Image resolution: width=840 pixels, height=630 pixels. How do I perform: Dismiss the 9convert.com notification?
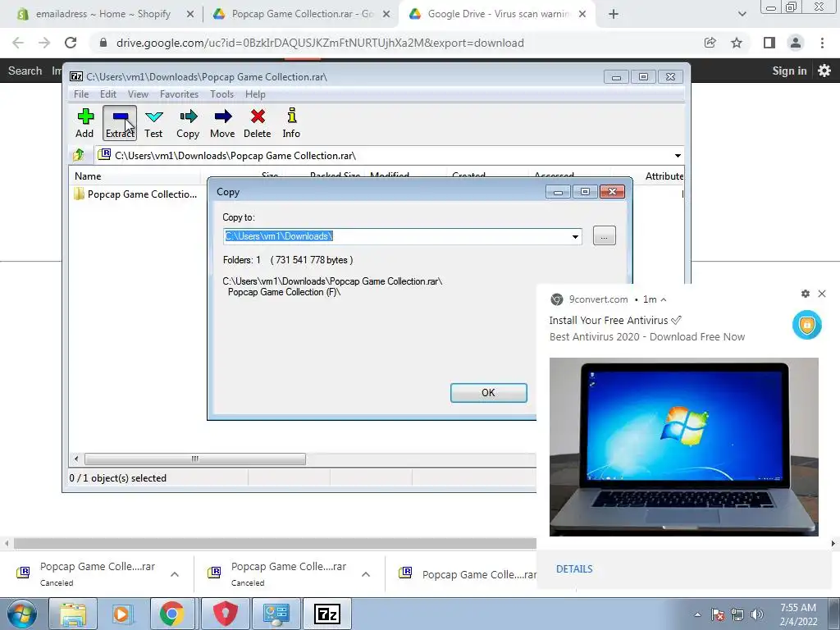(x=822, y=294)
